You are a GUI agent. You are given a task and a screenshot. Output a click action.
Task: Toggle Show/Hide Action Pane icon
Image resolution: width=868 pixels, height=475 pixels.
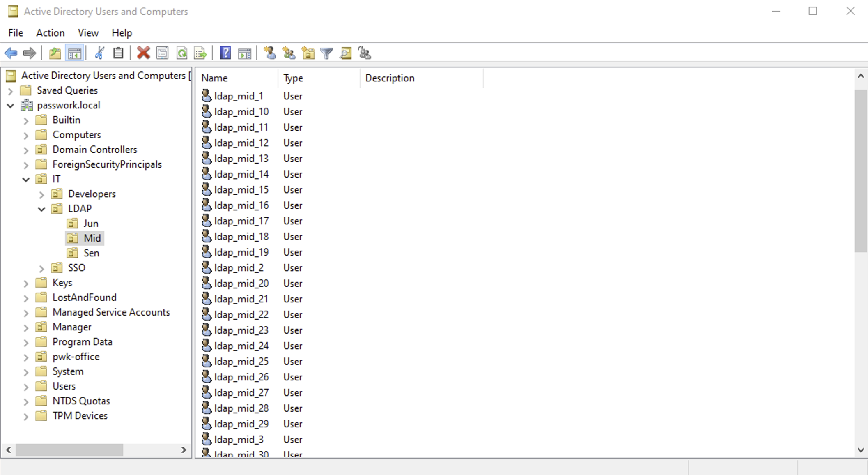pyautogui.click(x=245, y=53)
